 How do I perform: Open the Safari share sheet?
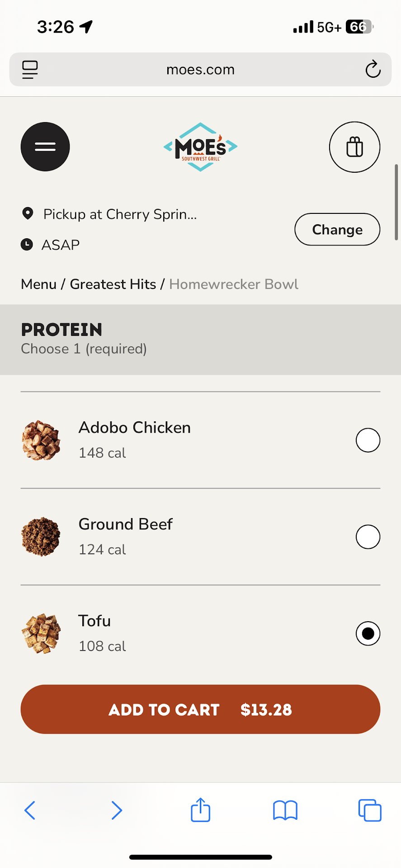click(x=200, y=810)
